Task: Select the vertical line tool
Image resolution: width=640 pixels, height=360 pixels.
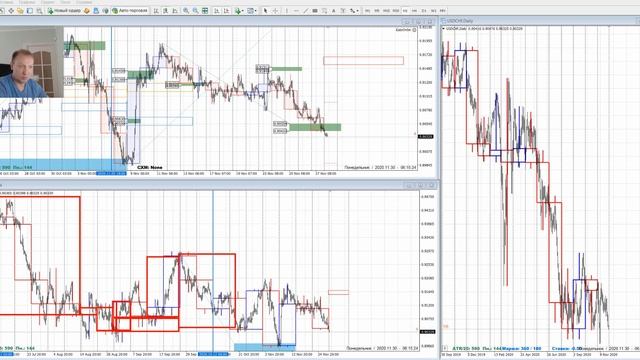Action: pyautogui.click(x=287, y=11)
